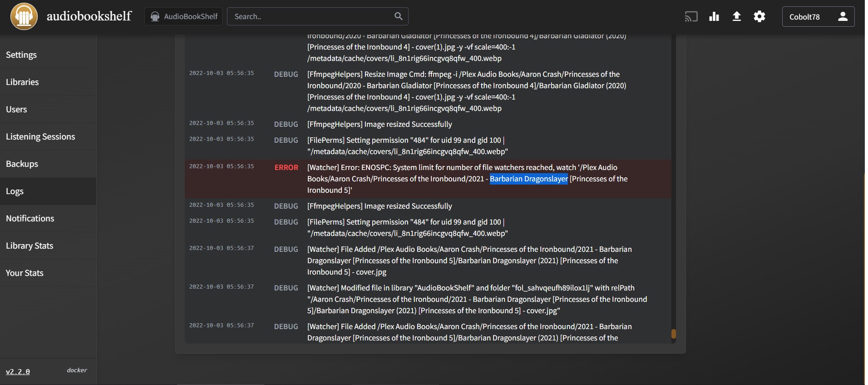Click the first 'Image resized Successfully' log message
This screenshot has width=868, height=385.
(x=380, y=124)
